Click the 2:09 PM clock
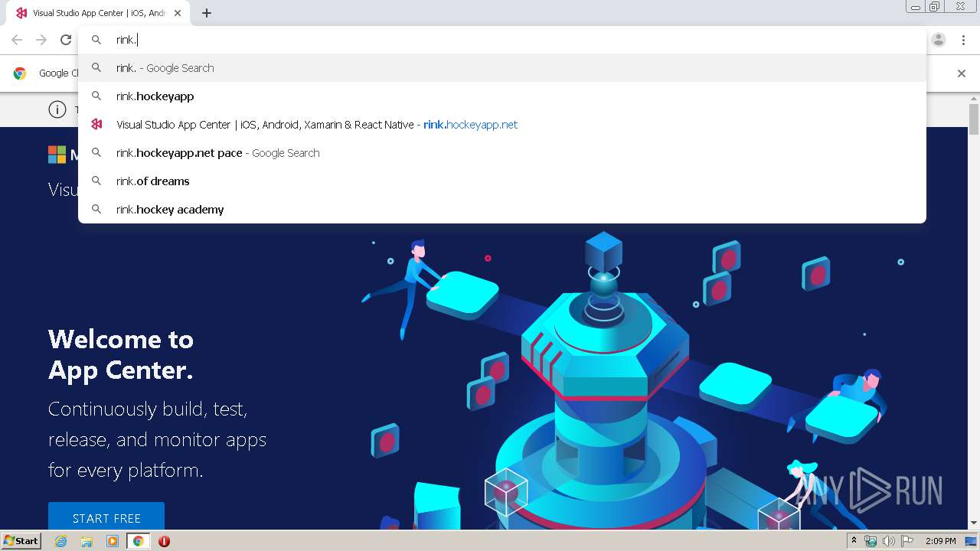Image resolution: width=980 pixels, height=551 pixels. (x=940, y=541)
